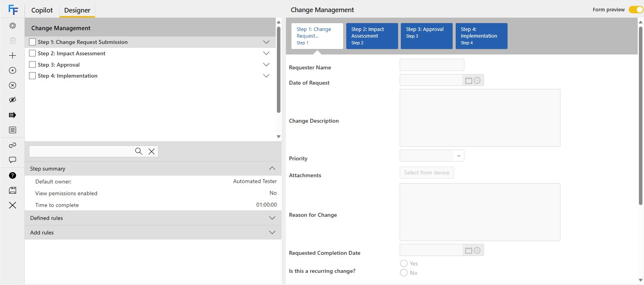Click the circled plus icon
Viewport: 644px width, 285px height.
coord(13,70)
